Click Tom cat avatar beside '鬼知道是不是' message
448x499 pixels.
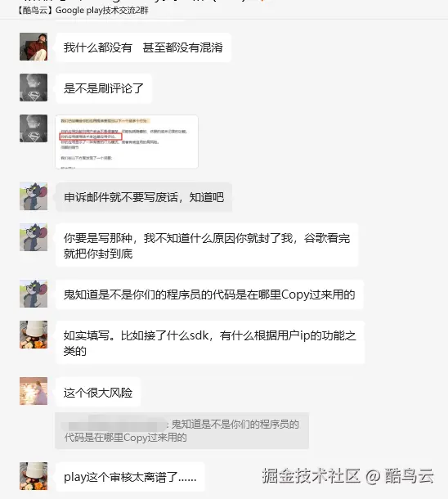click(x=34, y=294)
